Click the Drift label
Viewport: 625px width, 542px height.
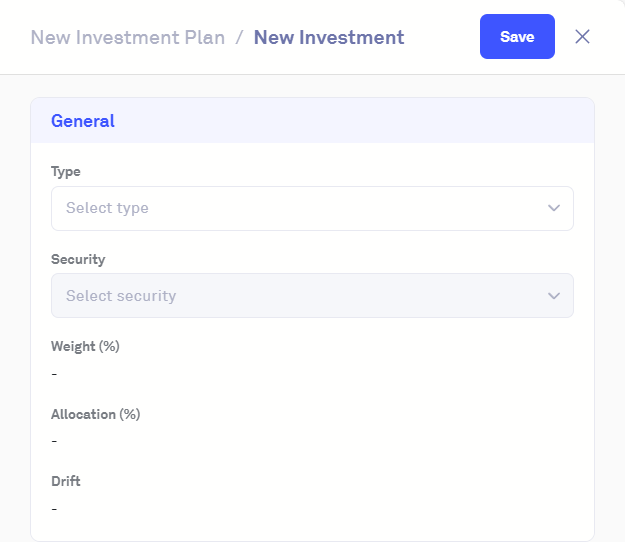click(x=66, y=481)
